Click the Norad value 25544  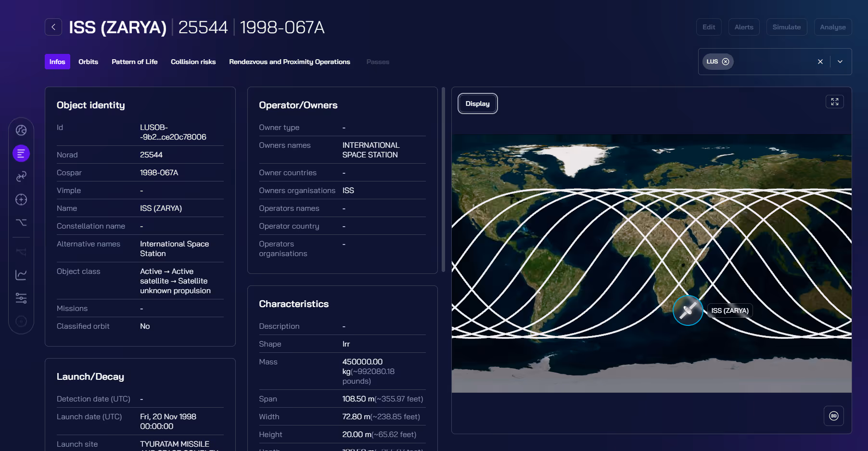(151, 155)
